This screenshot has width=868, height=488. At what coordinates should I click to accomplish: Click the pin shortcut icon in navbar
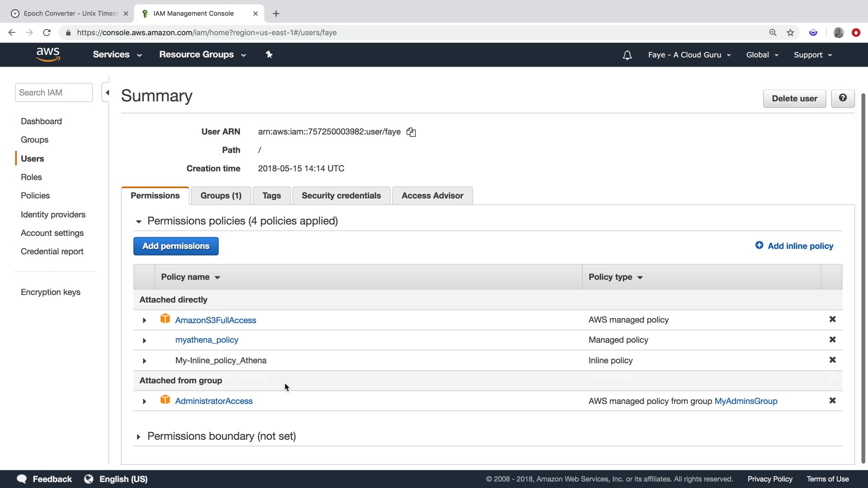click(269, 55)
